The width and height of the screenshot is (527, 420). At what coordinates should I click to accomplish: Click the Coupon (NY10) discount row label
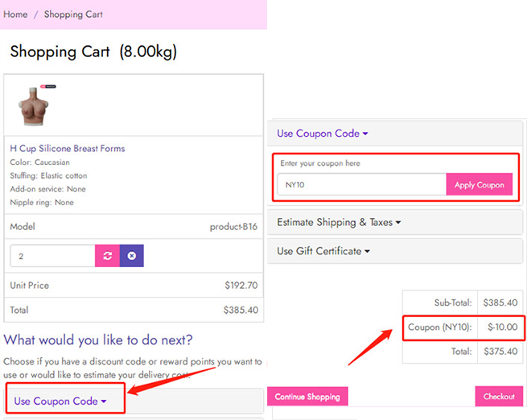(x=440, y=327)
